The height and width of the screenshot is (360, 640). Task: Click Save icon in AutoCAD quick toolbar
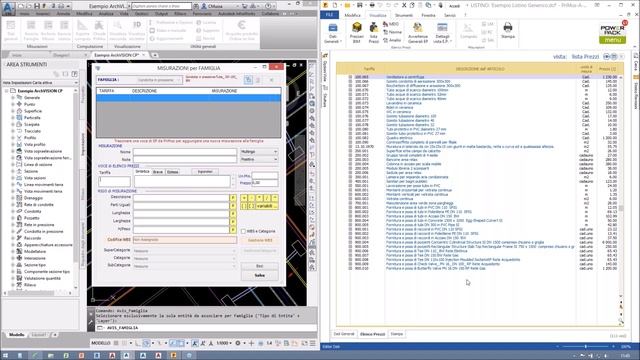click(x=37, y=6)
